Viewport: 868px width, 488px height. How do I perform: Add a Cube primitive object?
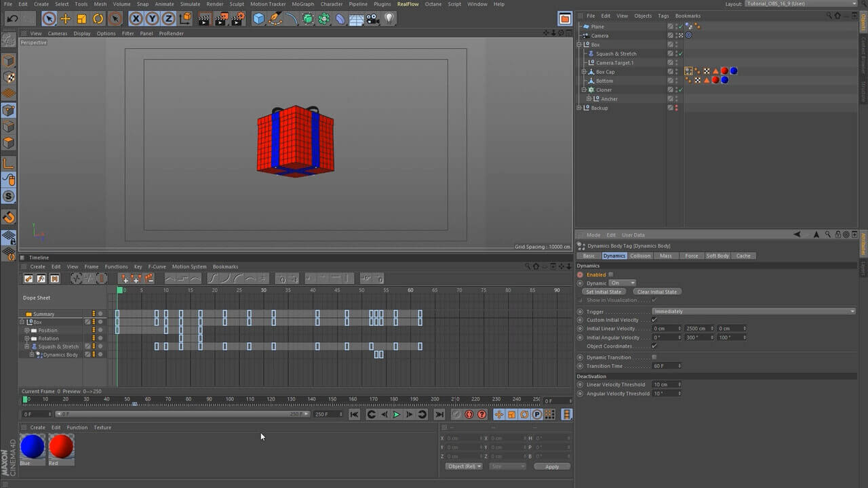pos(258,19)
